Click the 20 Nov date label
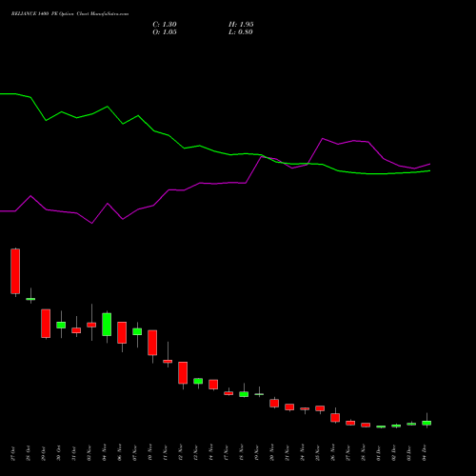Image resolution: width=476 pixels, height=476 pixels. [272, 452]
